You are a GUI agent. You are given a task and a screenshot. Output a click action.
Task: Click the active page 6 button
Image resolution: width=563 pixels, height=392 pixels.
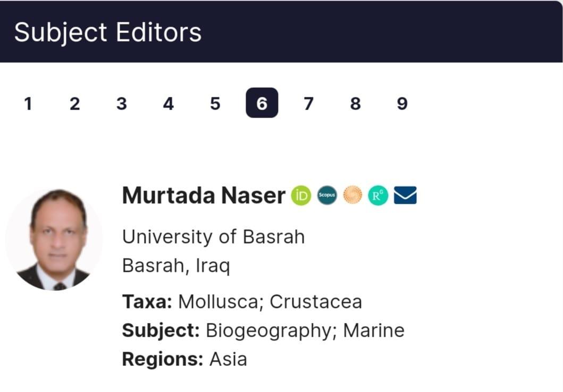coord(262,103)
